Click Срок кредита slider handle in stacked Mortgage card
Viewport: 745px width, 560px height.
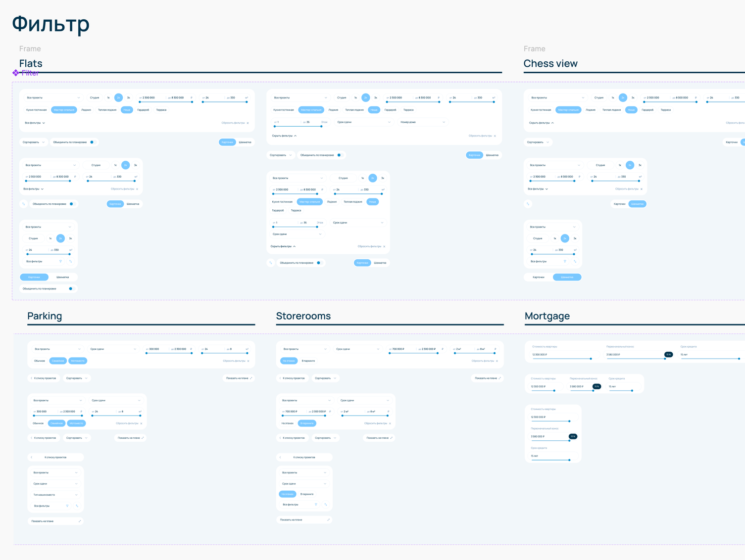click(x=569, y=460)
